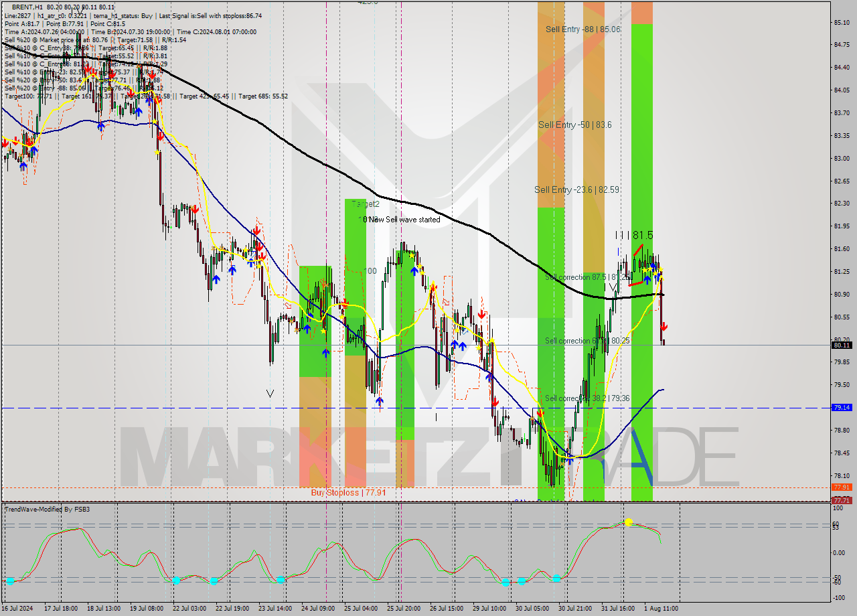Click 79.50 on the price axis

pyautogui.click(x=842, y=385)
